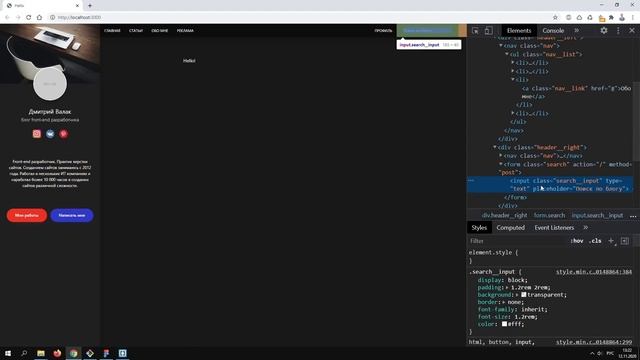Open the Instagram social icon
The image size is (640, 360).
pos(37,133)
